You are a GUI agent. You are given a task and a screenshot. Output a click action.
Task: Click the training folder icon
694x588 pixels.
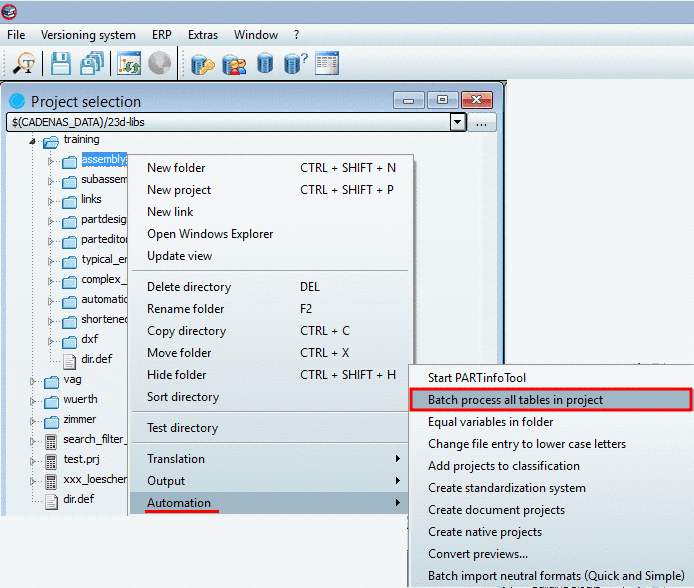(x=50, y=142)
